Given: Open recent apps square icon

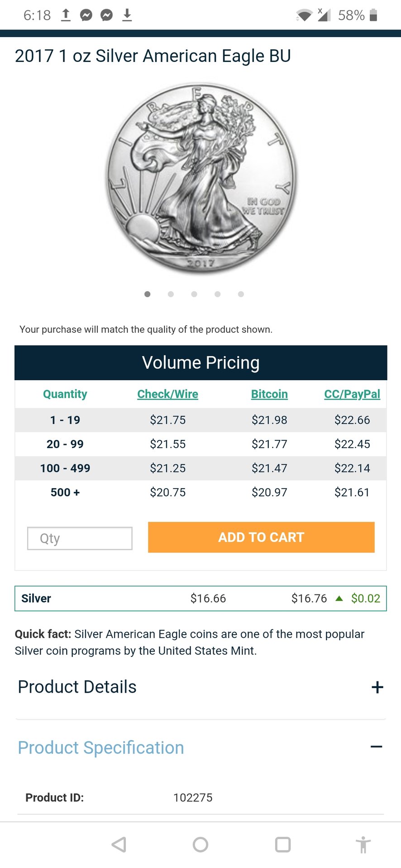Looking at the screenshot, I should click(283, 844).
